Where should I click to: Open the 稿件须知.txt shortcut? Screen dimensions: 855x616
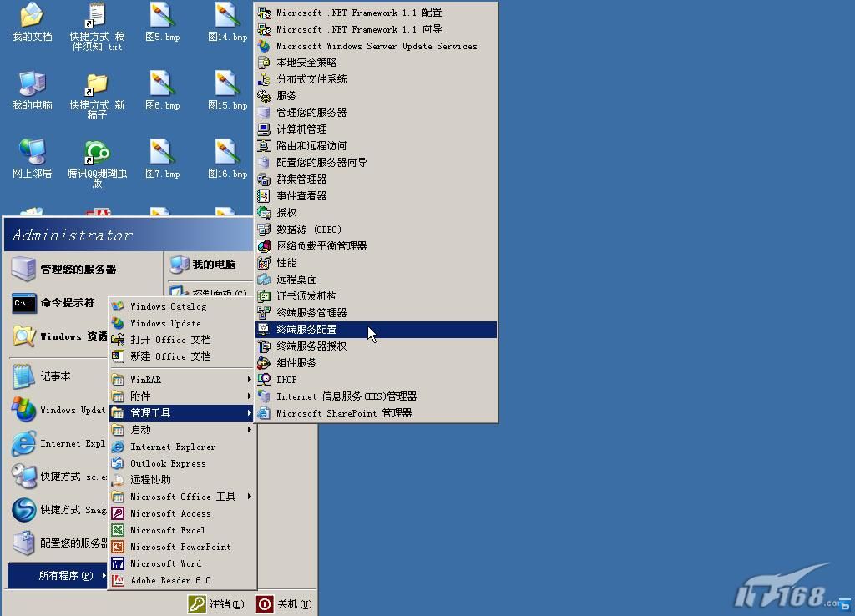point(96,21)
